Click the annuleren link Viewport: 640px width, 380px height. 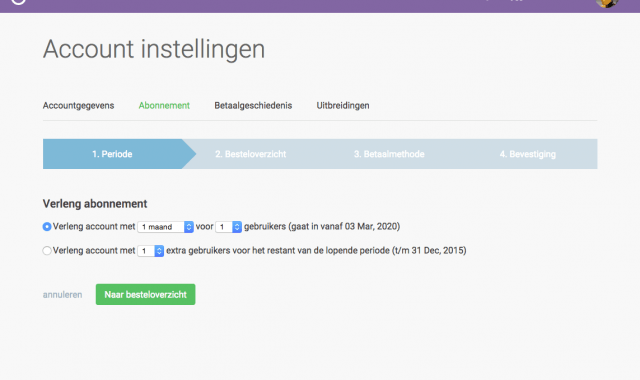62,295
